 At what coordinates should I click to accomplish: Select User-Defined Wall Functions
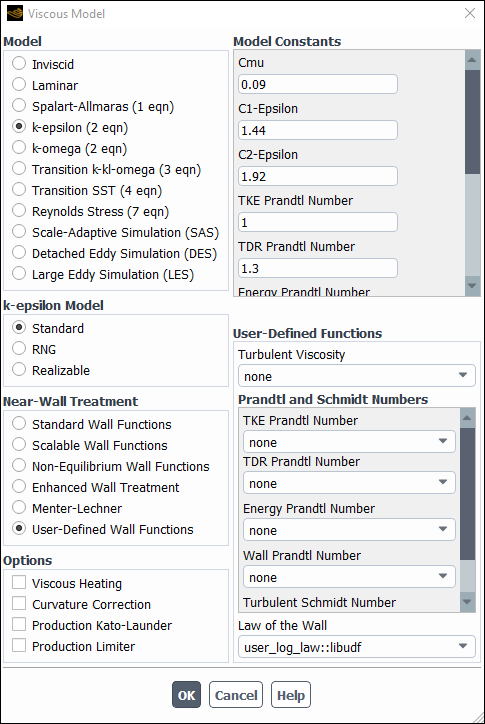point(19,529)
